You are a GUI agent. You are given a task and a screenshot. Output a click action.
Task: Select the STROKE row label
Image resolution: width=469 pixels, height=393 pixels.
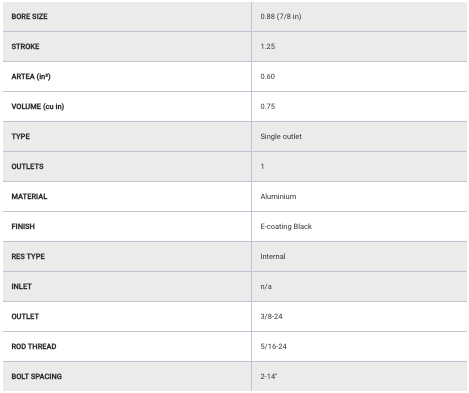(25, 46)
